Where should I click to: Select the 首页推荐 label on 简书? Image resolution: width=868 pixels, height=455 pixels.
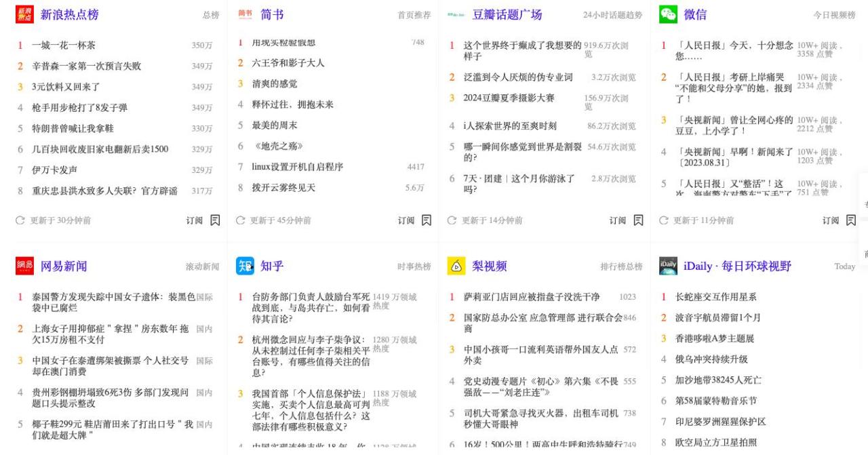(x=414, y=15)
